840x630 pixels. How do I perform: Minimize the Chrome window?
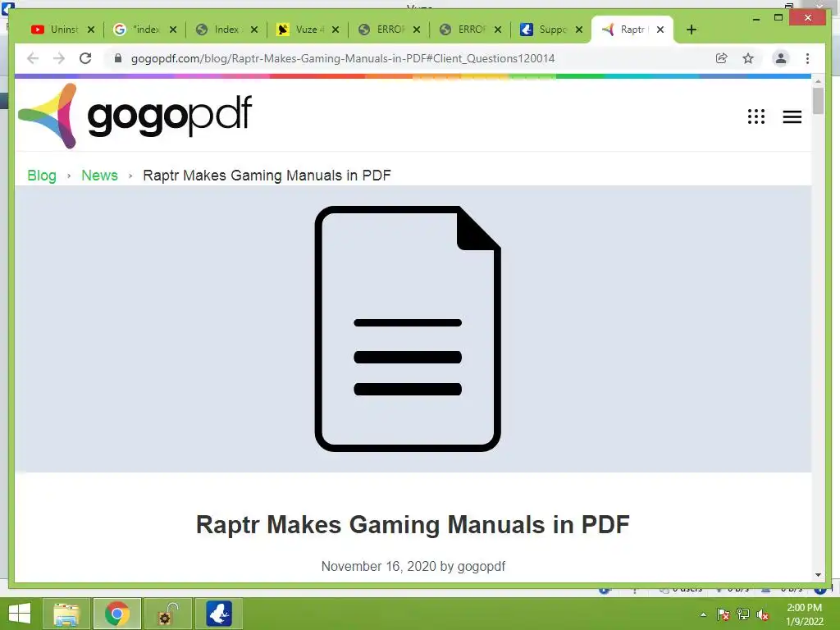(756, 18)
